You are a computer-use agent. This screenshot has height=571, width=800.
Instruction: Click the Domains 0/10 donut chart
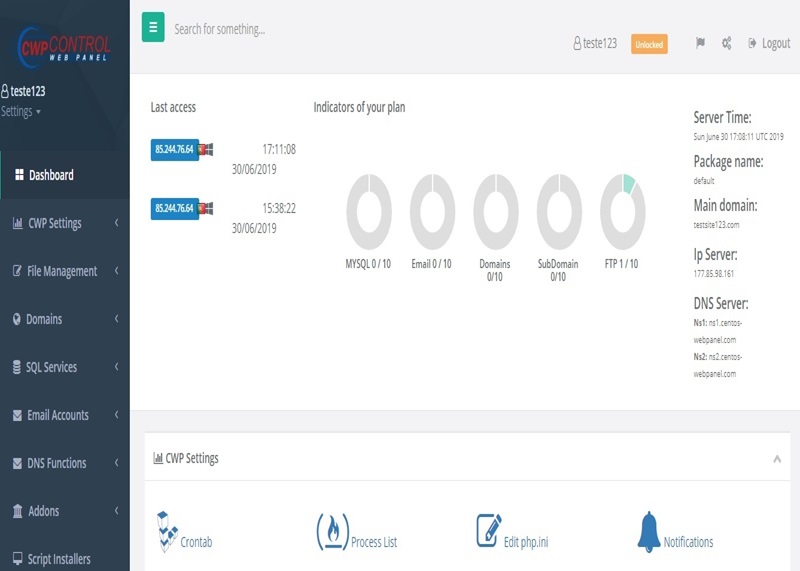[x=495, y=211]
